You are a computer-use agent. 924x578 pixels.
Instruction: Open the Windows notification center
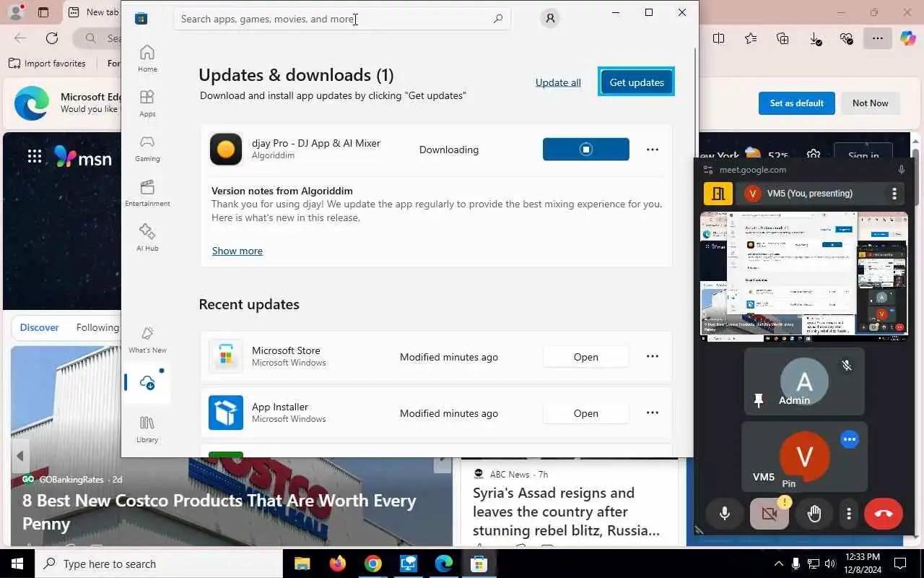(x=900, y=564)
